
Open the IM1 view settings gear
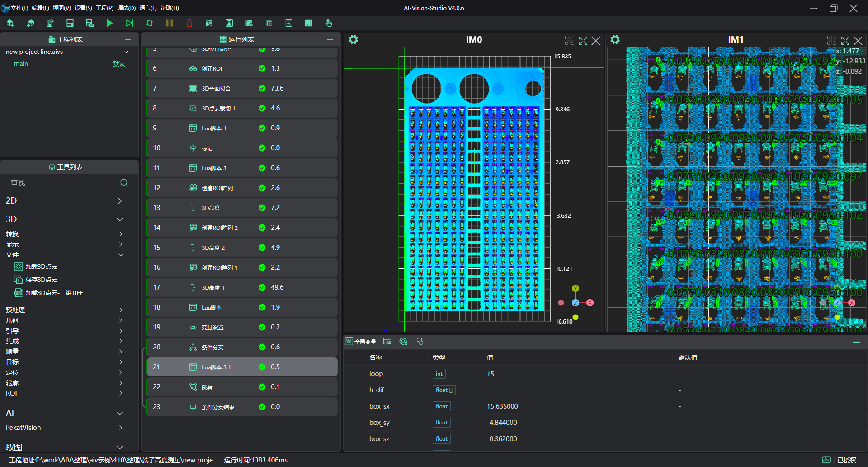(x=615, y=40)
